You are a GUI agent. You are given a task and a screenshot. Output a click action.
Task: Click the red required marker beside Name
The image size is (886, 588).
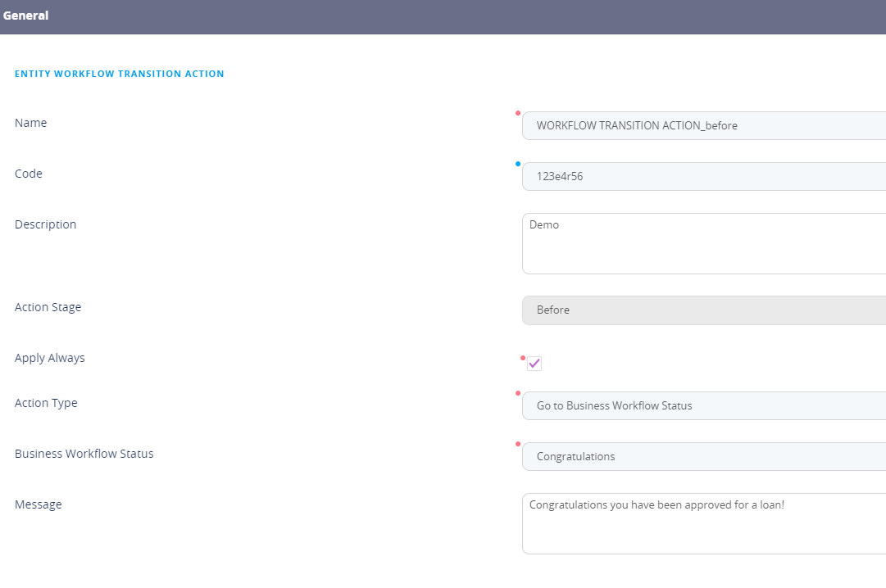[518, 113]
